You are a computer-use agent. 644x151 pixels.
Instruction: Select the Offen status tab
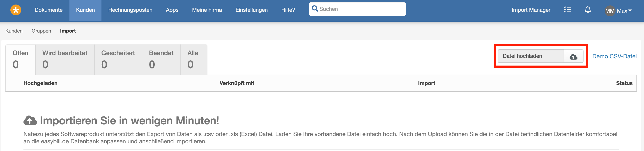21,60
